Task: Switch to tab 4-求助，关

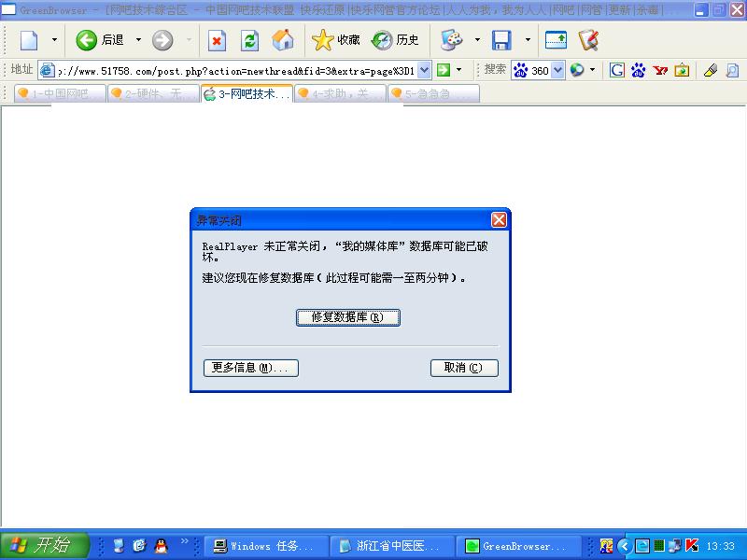Action: pos(340,94)
